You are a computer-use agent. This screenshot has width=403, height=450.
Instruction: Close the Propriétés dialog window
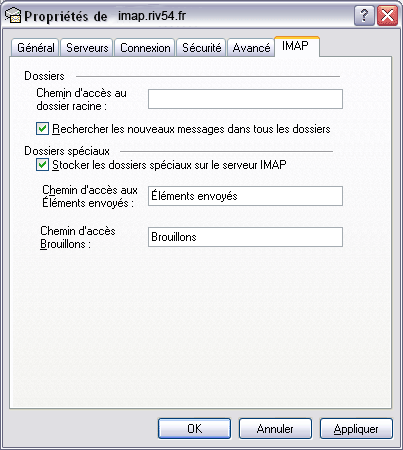pyautogui.click(x=387, y=15)
